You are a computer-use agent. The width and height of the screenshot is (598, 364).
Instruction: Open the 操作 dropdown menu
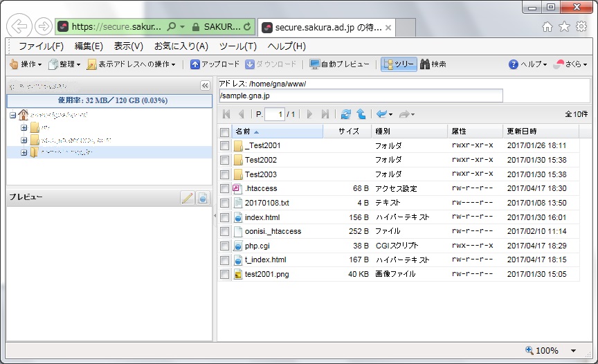coord(26,64)
